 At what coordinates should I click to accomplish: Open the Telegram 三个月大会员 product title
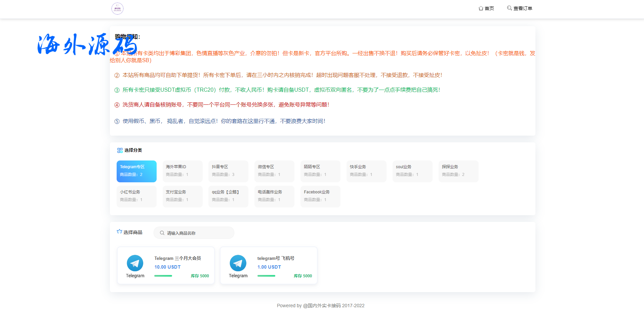(177, 258)
